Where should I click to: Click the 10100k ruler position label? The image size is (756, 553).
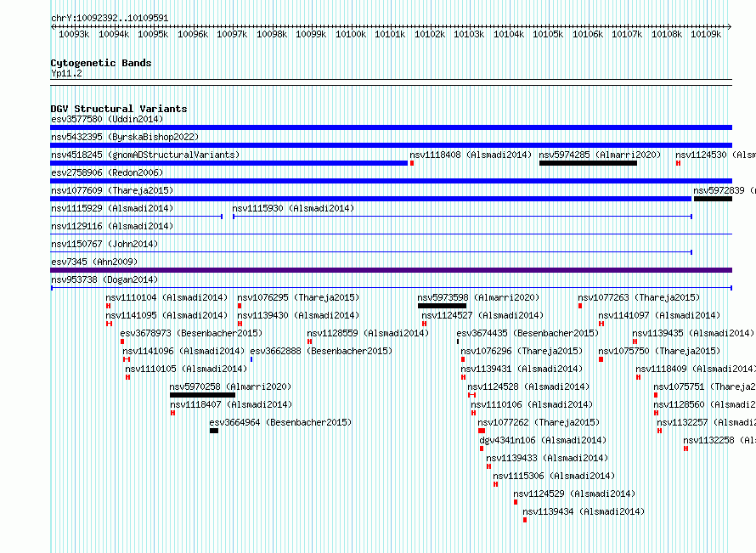coord(351,34)
